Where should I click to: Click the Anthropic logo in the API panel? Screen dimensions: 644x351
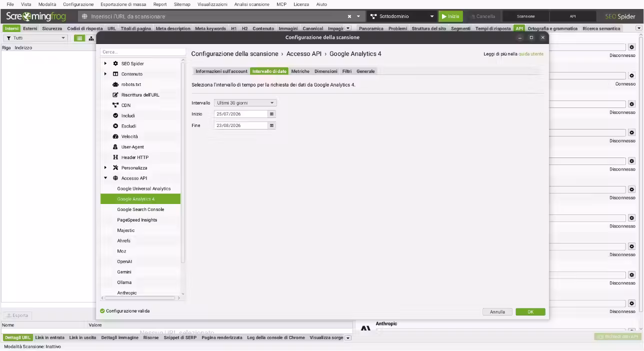(365, 328)
